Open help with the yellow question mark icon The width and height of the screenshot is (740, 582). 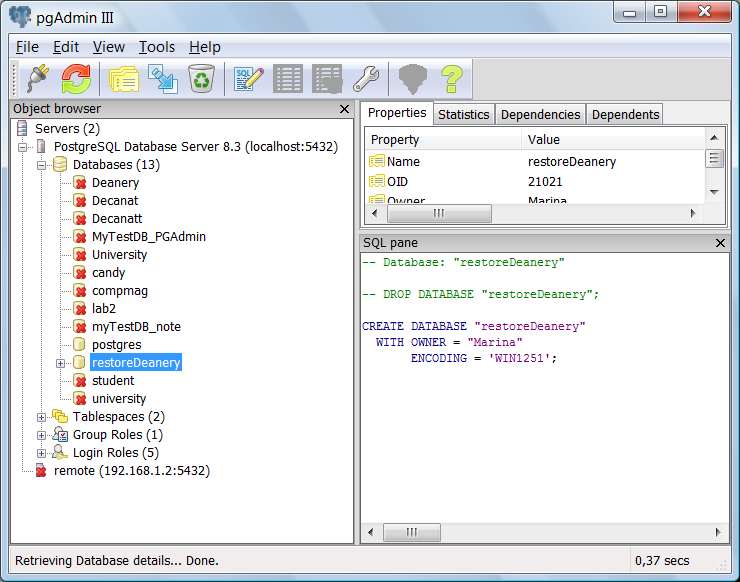pyautogui.click(x=452, y=79)
